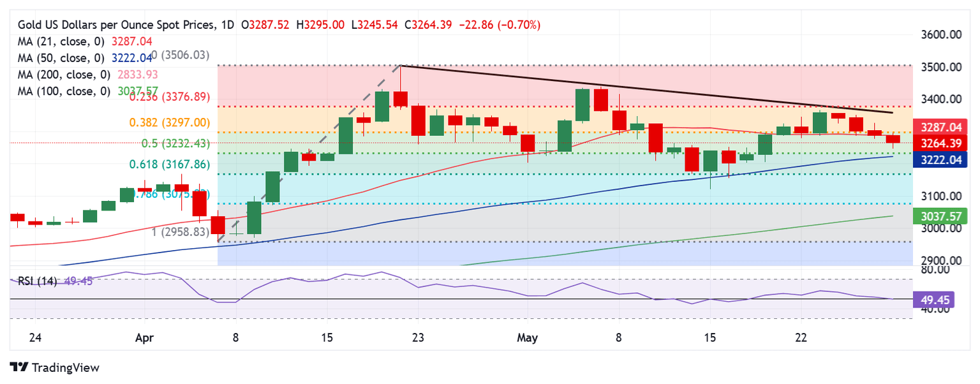980x384 pixels.
Task: Click the 3264.39 current price label
Action: click(x=941, y=142)
